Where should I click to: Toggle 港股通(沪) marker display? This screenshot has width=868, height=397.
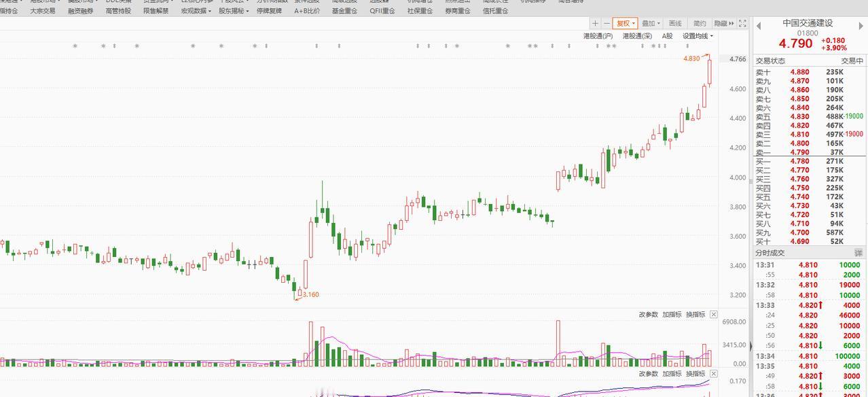click(598, 36)
